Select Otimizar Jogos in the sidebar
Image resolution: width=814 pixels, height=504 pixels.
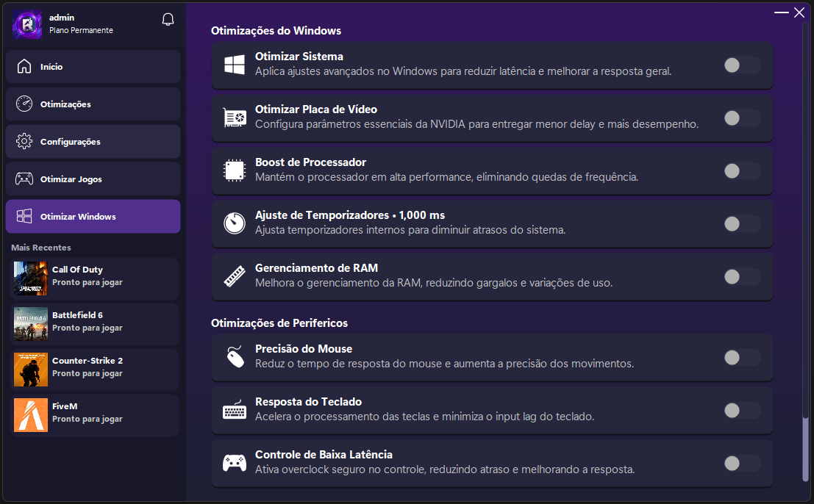(x=93, y=179)
